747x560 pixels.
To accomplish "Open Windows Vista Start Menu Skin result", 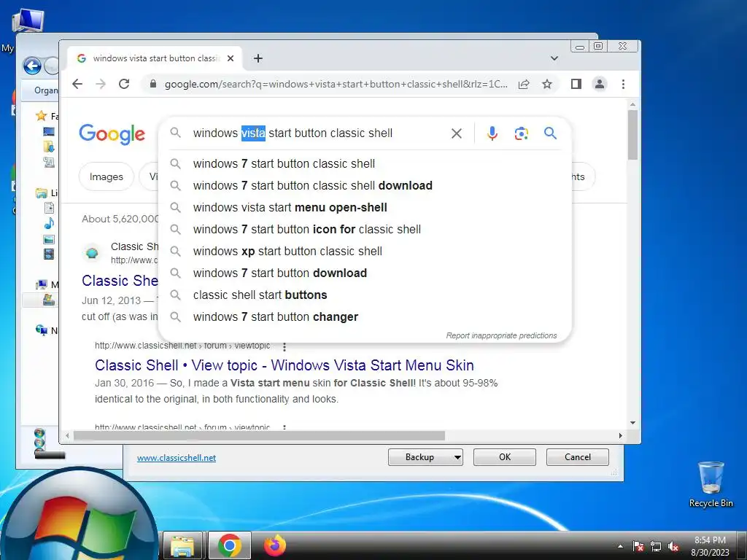I will (284, 365).
